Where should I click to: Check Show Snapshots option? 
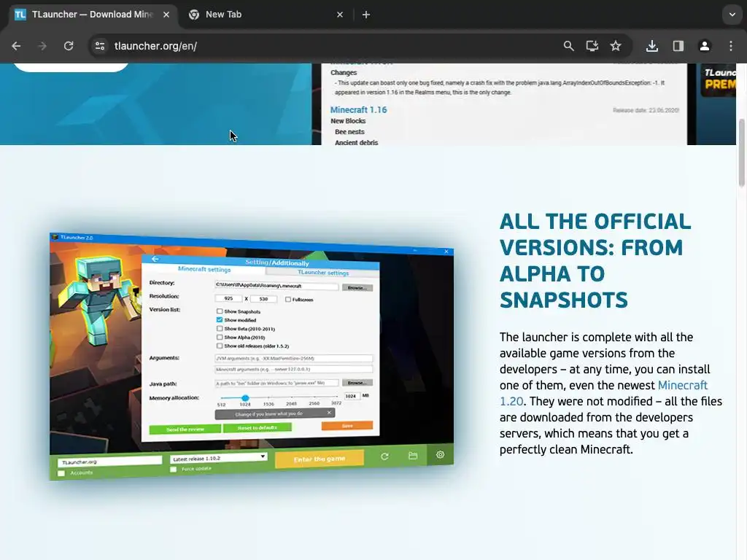(220, 311)
